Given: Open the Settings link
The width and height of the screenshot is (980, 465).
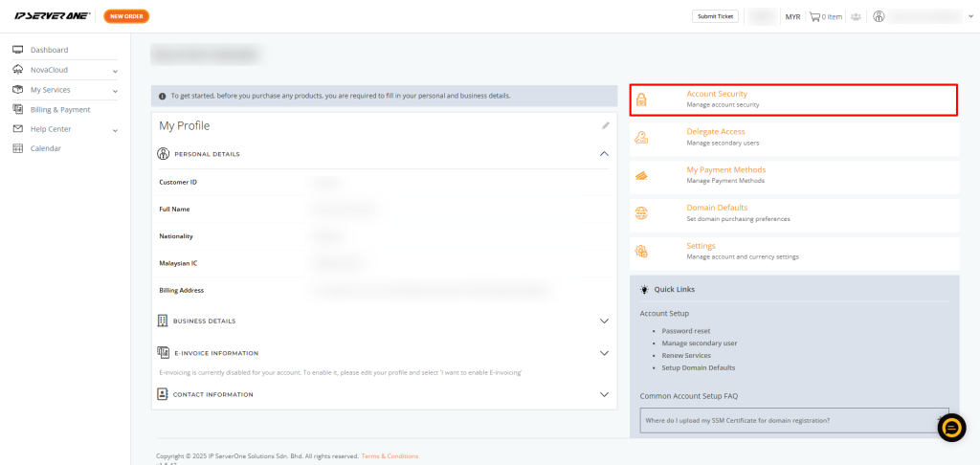Looking at the screenshot, I should coord(702,246).
